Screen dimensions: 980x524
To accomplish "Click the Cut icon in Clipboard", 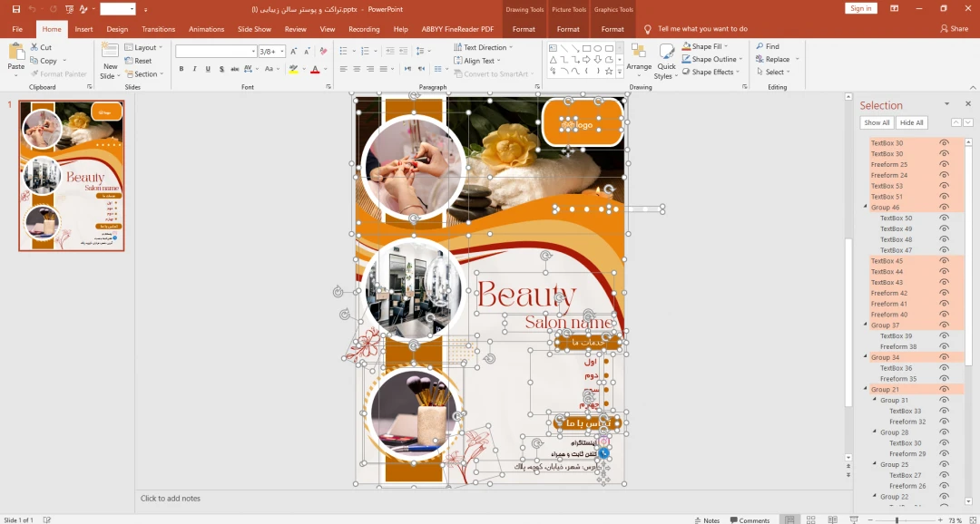I will [41, 47].
